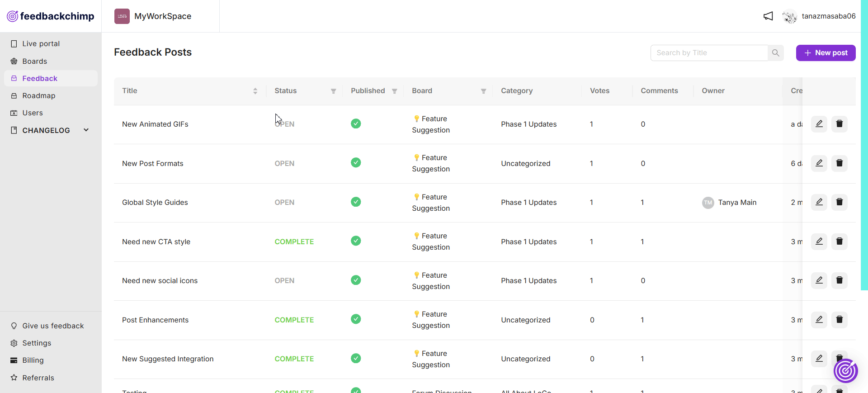Image resolution: width=868 pixels, height=393 pixels.
Task: Create a New post
Action: [x=826, y=53]
